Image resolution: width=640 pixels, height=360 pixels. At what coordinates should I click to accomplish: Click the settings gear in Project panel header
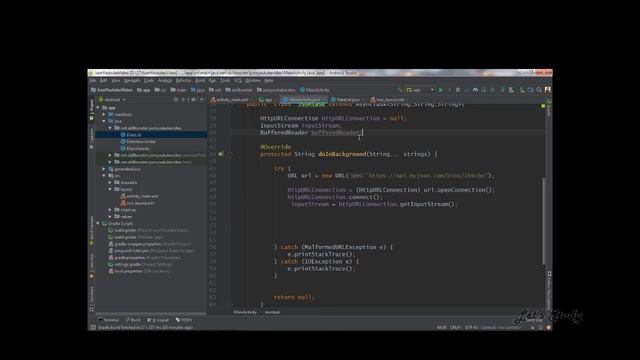click(x=194, y=100)
